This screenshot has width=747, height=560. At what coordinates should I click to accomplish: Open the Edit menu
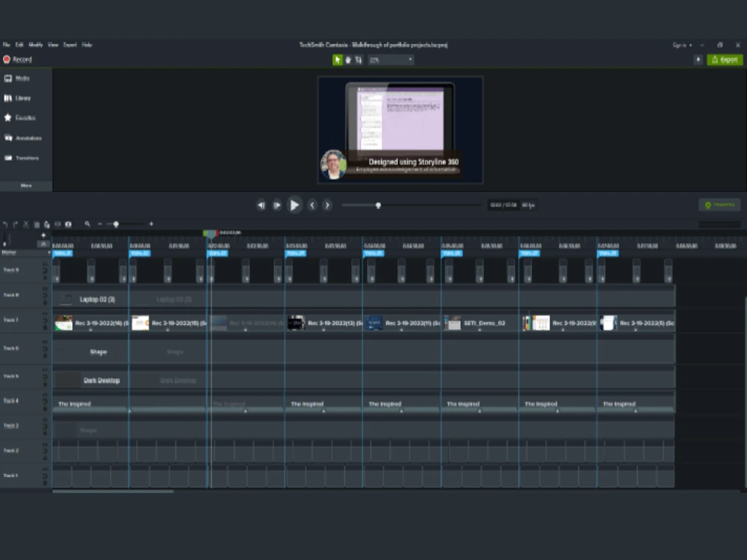click(19, 45)
